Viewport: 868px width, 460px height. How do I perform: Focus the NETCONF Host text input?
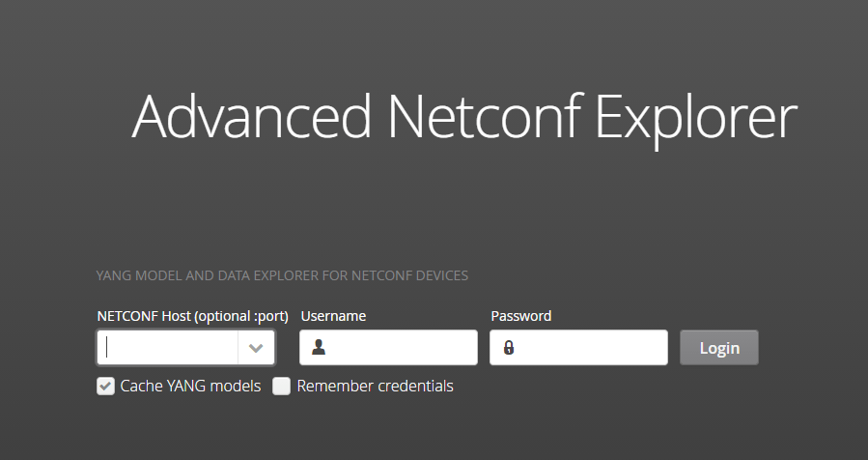pyautogui.click(x=169, y=348)
